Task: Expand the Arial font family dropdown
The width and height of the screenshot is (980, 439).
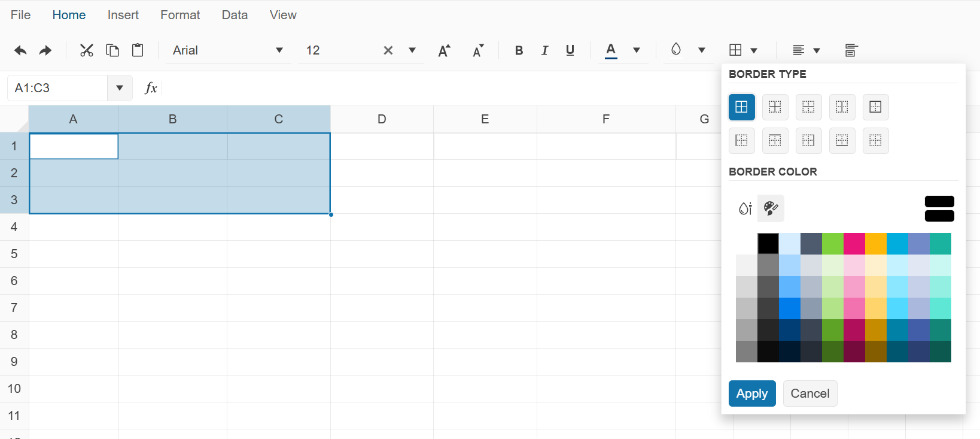Action: [x=279, y=50]
